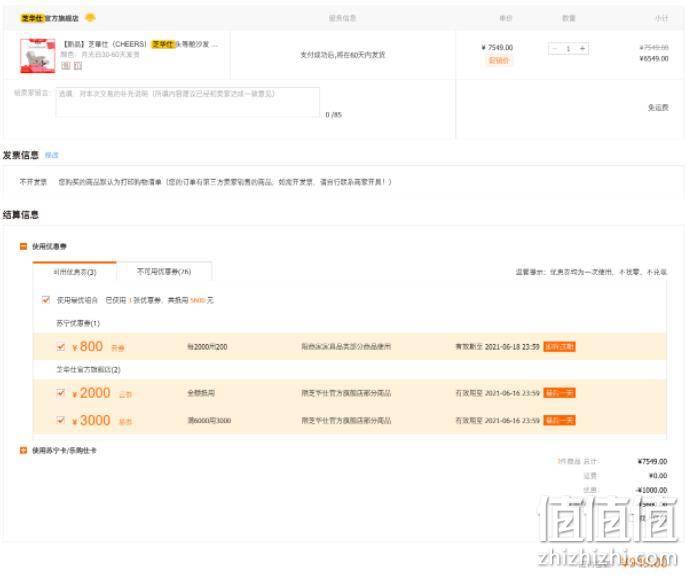Uncheck the ¥3000 coupon

click(61, 420)
